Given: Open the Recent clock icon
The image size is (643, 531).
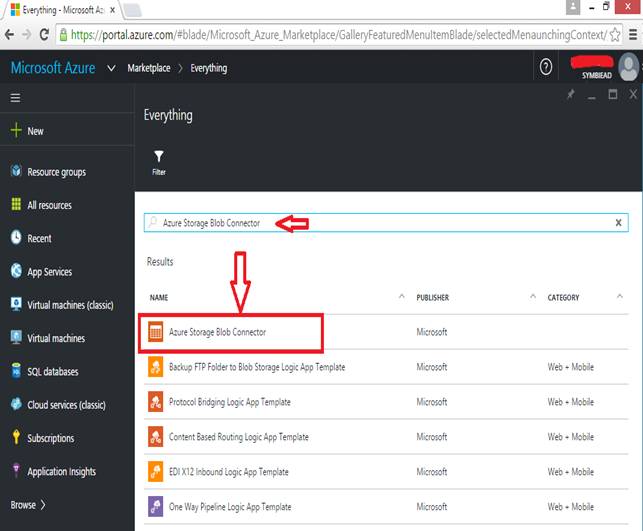Looking at the screenshot, I should pyautogui.click(x=16, y=237).
